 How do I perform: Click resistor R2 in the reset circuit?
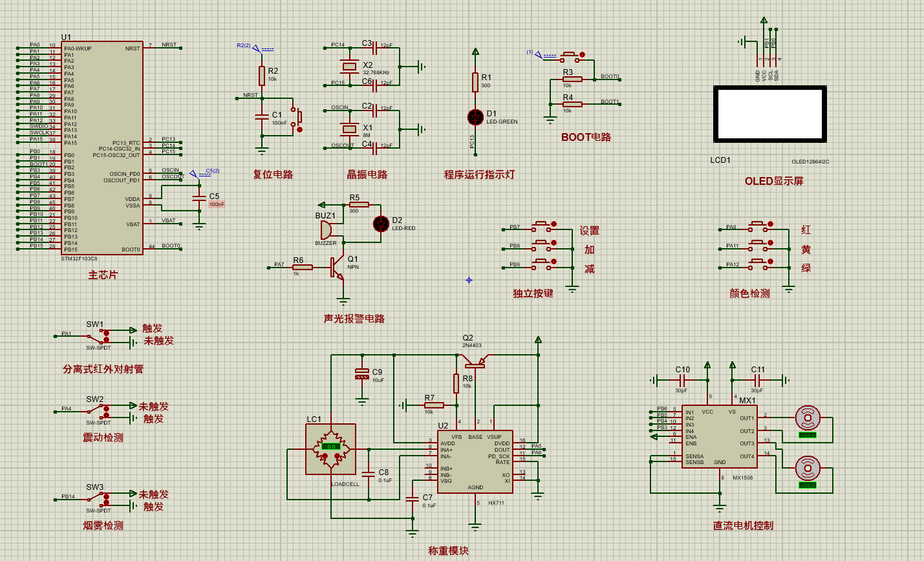click(x=262, y=76)
